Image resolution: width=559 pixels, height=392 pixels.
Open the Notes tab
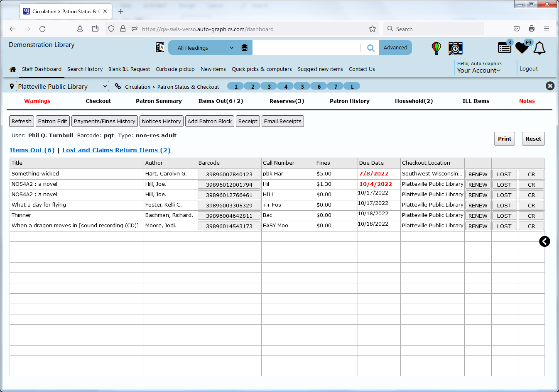tap(527, 101)
